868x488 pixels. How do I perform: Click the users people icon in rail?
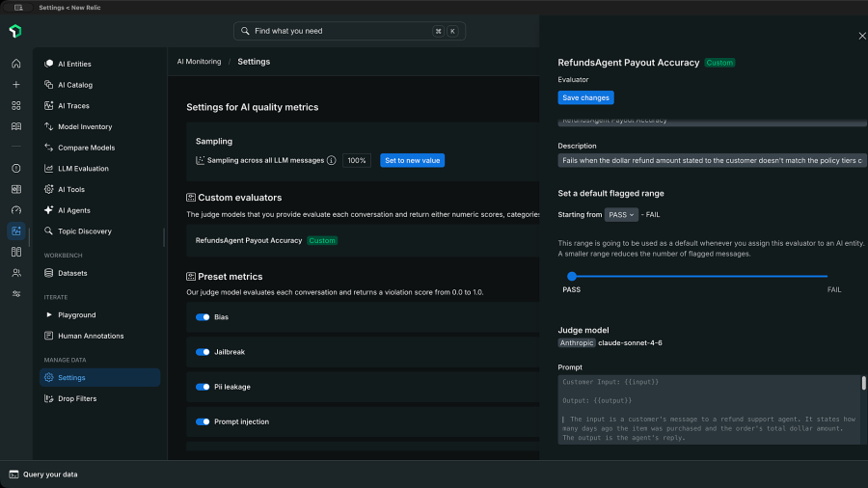16,273
